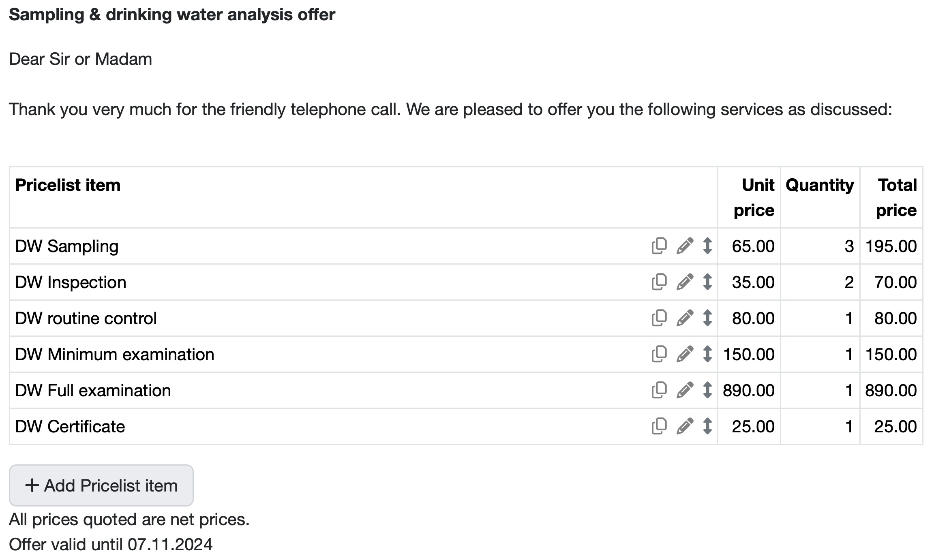Copy the DW Sampling row
The height and width of the screenshot is (560, 934).
pyautogui.click(x=659, y=246)
